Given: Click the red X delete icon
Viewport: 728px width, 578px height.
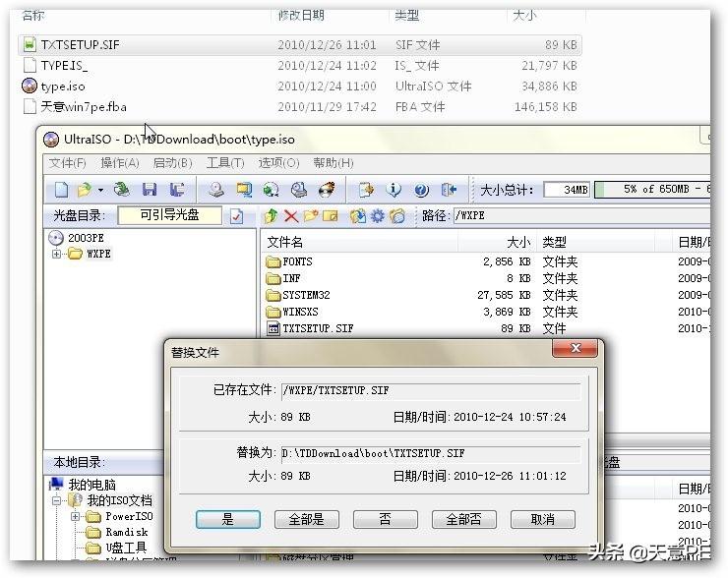Looking at the screenshot, I should coord(291,215).
